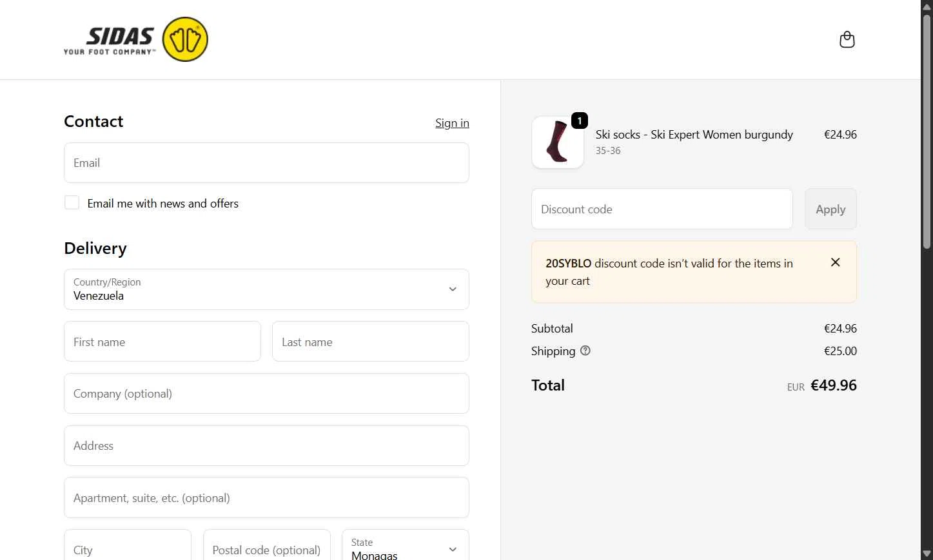Click the shipping cost €25.00

pos(840,351)
